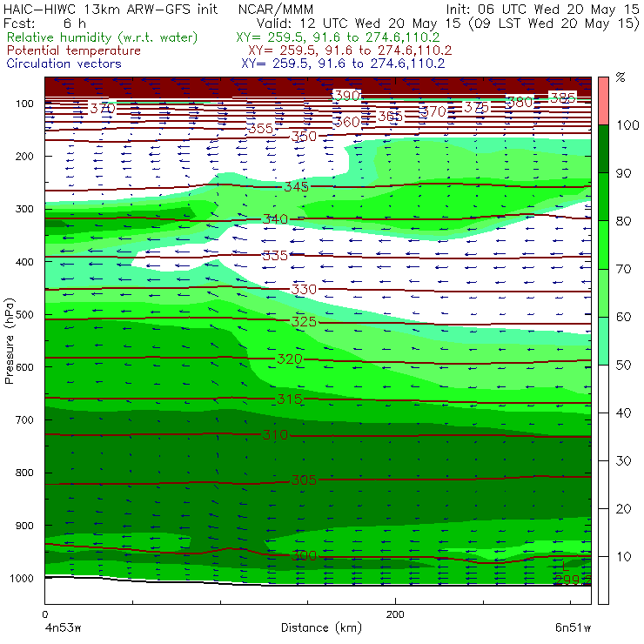Select the '380' contour label

[x=520, y=102]
